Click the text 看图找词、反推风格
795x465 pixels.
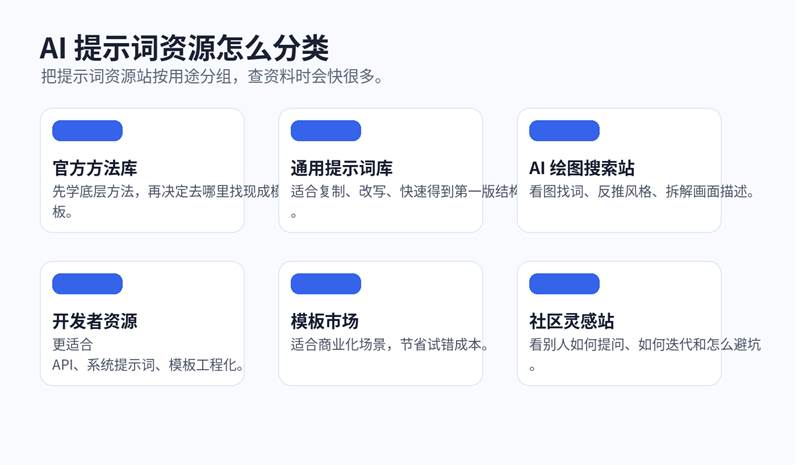pyautogui.click(x=641, y=192)
